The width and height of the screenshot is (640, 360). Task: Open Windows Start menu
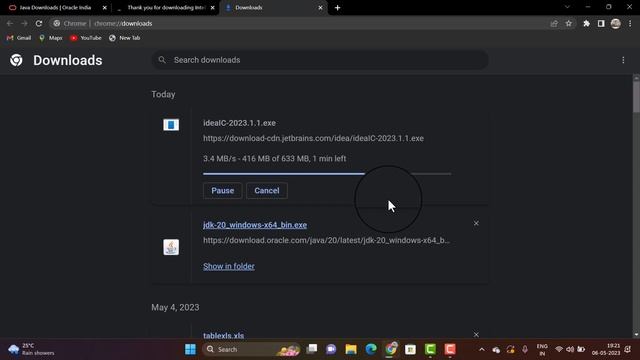(190, 349)
